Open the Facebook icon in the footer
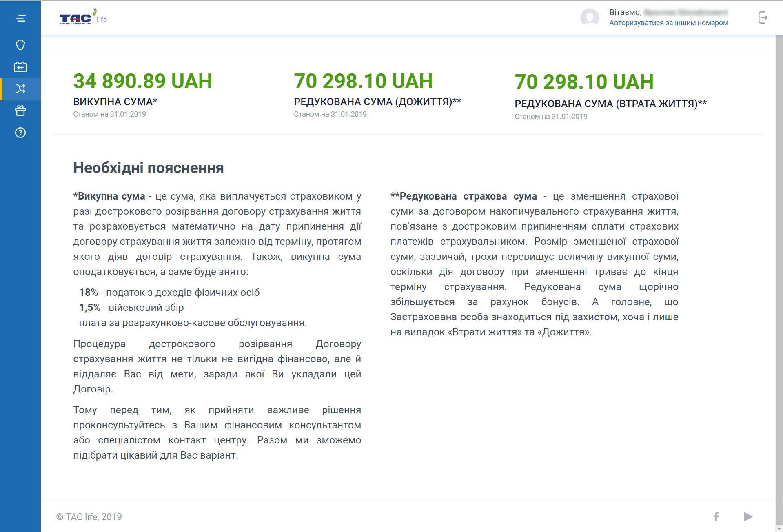The width and height of the screenshot is (783, 532). click(716, 516)
